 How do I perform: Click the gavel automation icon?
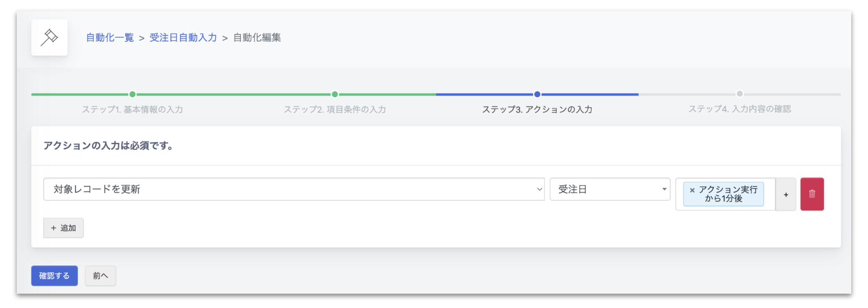(49, 38)
